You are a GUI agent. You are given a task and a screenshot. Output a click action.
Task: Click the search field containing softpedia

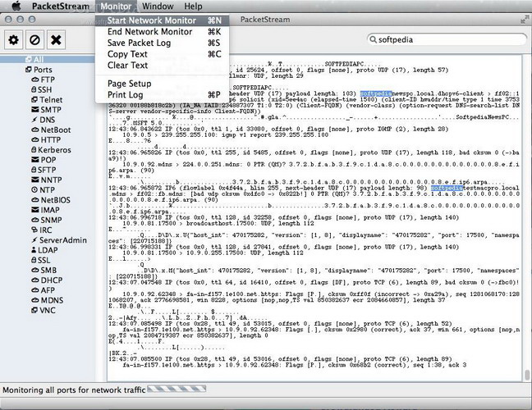[x=447, y=39]
